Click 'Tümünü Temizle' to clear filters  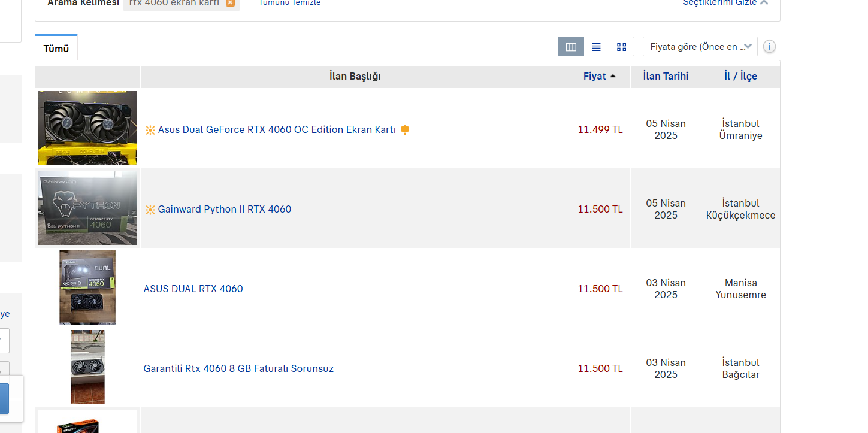(290, 3)
